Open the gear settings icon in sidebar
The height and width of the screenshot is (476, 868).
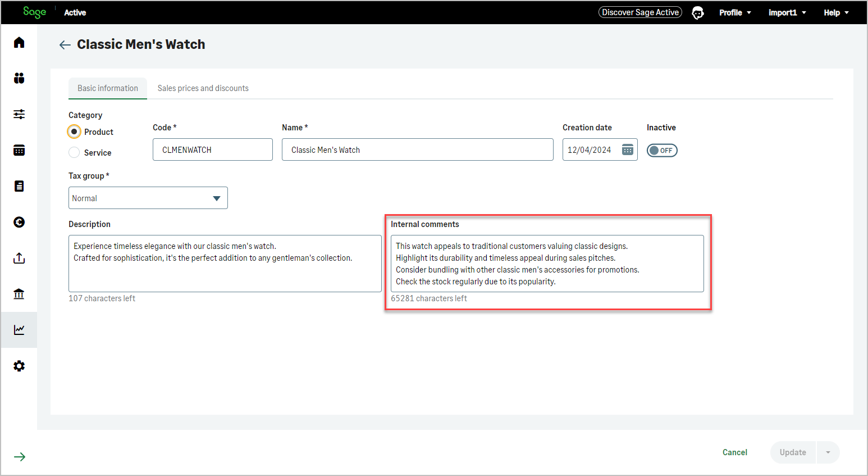point(19,366)
